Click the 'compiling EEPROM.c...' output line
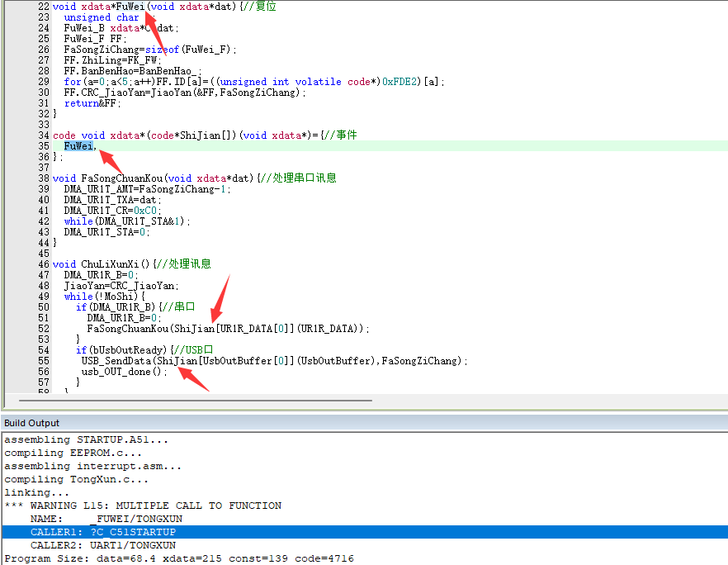The image size is (728, 565). pyautogui.click(x=73, y=453)
